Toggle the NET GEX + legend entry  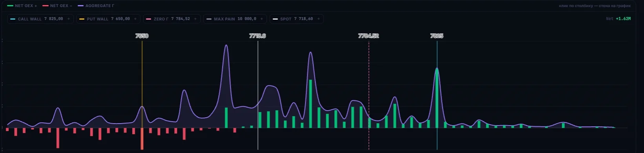[22, 6]
